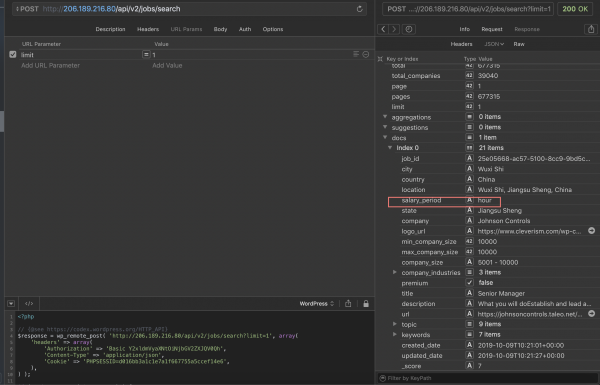Click the export icon beside WordPress selector
Screen dimensions: 600x385
[x=348, y=303]
